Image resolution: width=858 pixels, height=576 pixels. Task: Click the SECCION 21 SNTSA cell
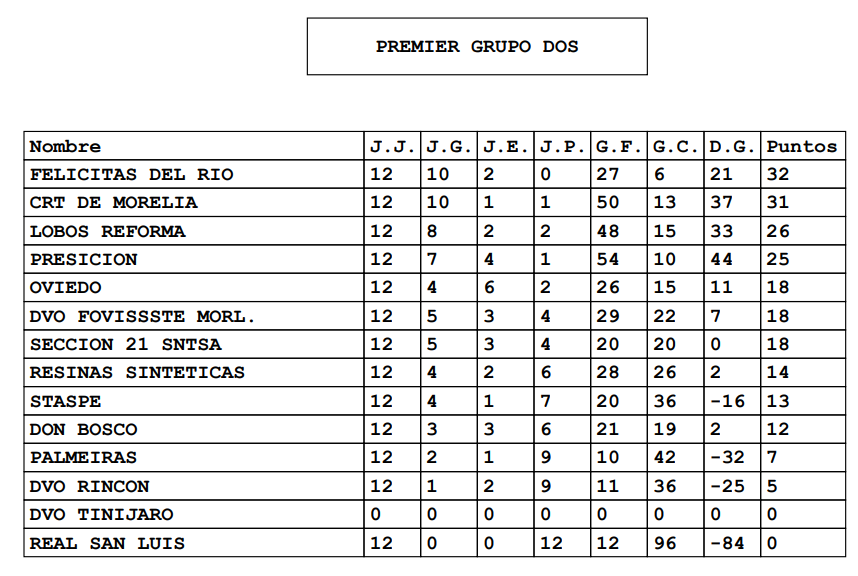(125, 344)
